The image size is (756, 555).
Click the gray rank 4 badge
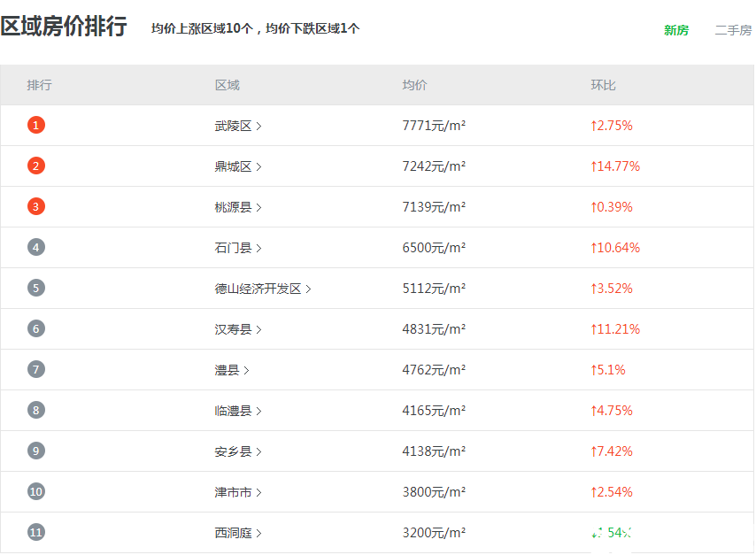point(35,248)
